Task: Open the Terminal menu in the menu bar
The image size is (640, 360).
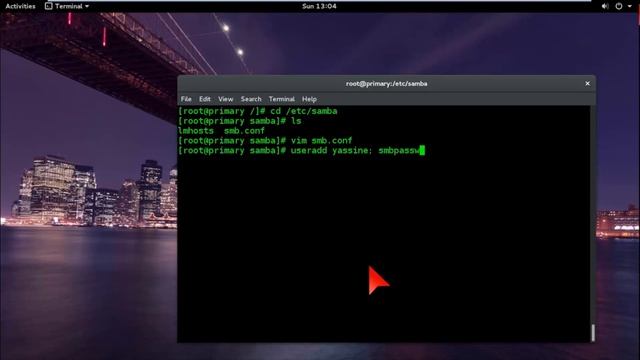Action: pyautogui.click(x=282, y=99)
